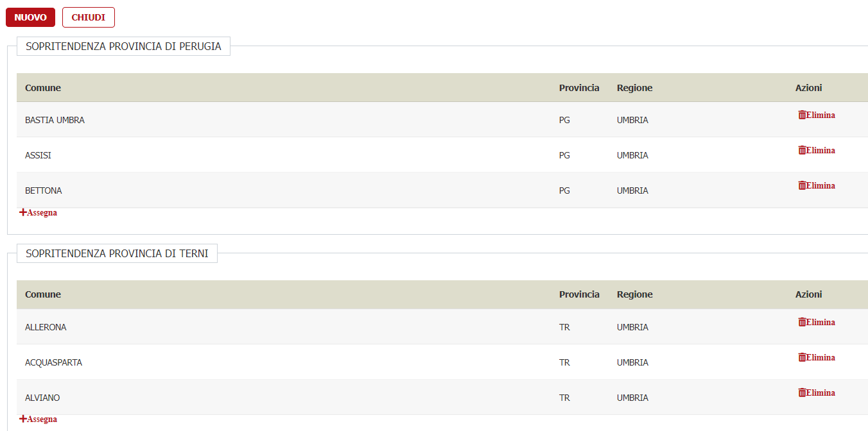The image size is (868, 431).
Task: Click trash icon for ACQUASPARTA row
Action: click(x=802, y=358)
